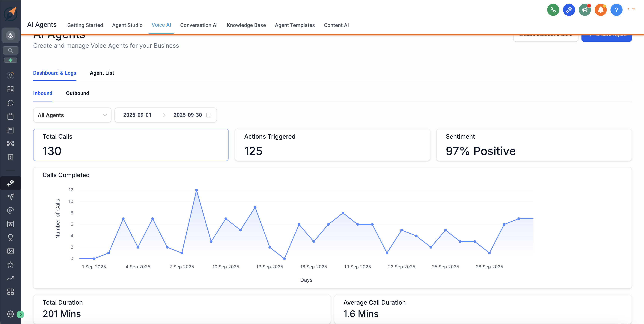Click the notifications bell icon

coord(601,10)
